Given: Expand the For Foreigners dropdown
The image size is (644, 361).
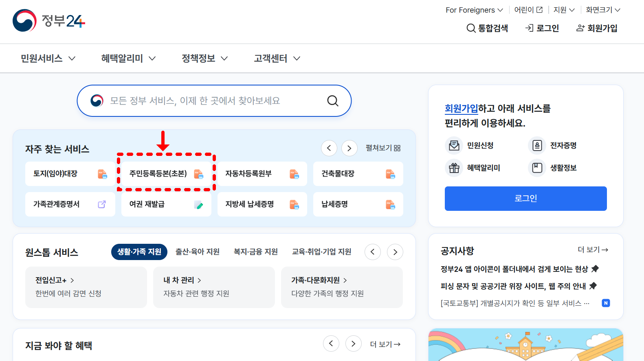Looking at the screenshot, I should (474, 10).
